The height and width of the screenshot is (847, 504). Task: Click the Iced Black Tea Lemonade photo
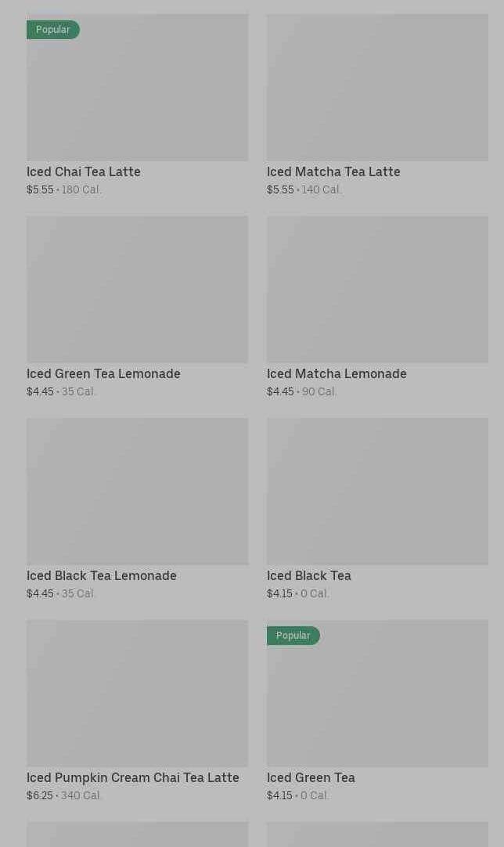[137, 491]
